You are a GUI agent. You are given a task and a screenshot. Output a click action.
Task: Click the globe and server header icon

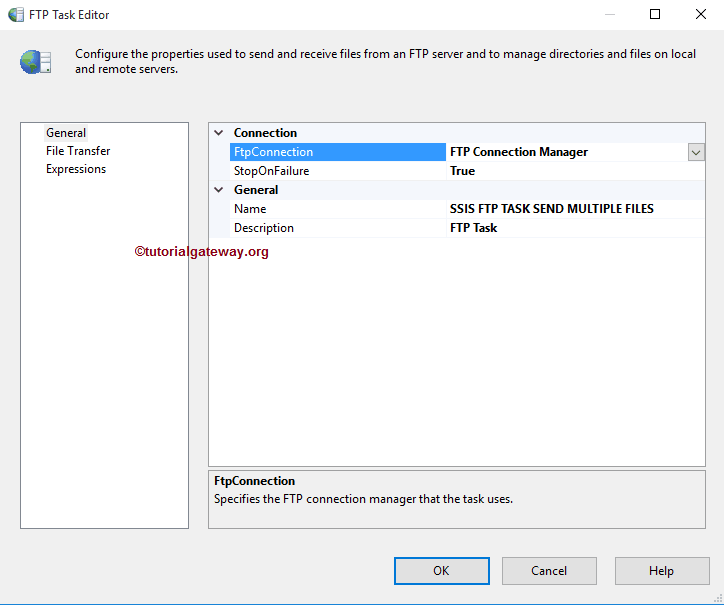(x=36, y=62)
